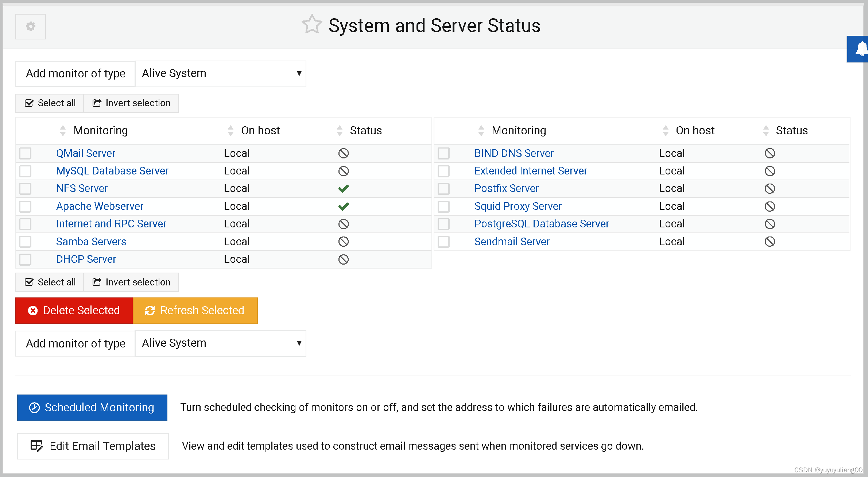
Task: Click the blocked status icon for BIND DNS Server
Action: 770,153
